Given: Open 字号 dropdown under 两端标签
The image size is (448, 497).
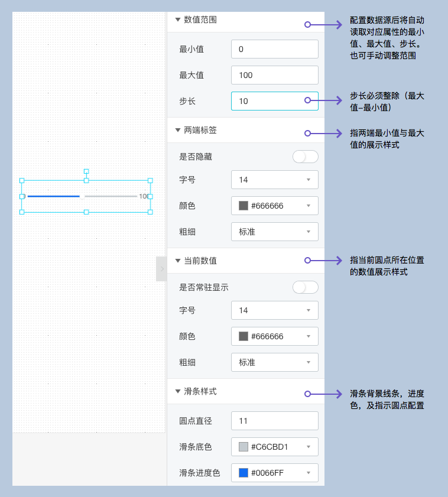Looking at the screenshot, I should [274, 180].
